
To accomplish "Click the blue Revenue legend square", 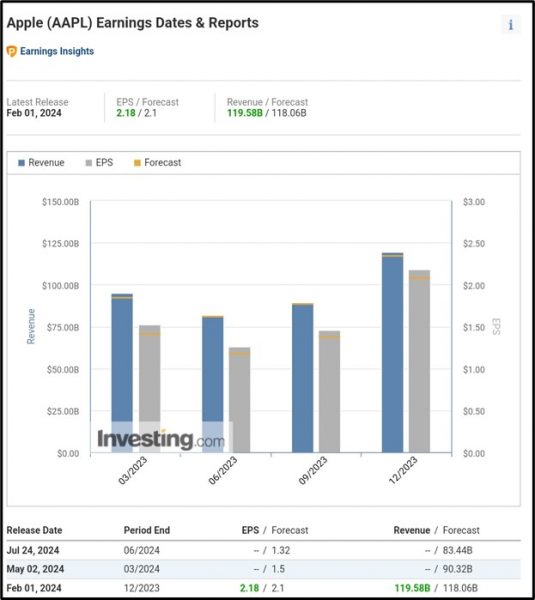I will (21, 163).
